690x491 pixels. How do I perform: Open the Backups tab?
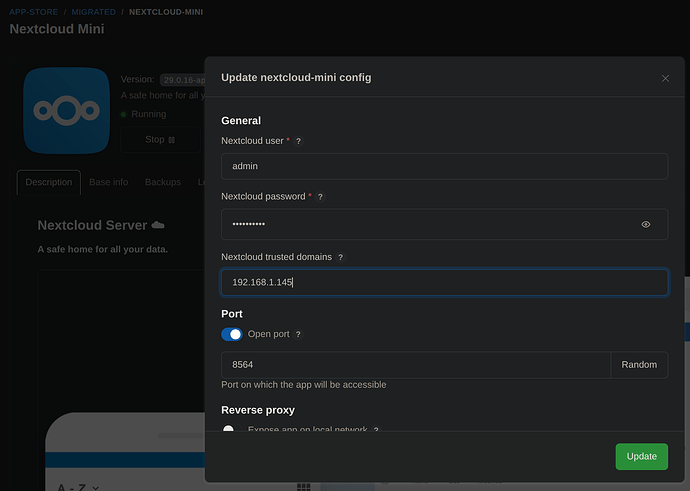click(163, 182)
